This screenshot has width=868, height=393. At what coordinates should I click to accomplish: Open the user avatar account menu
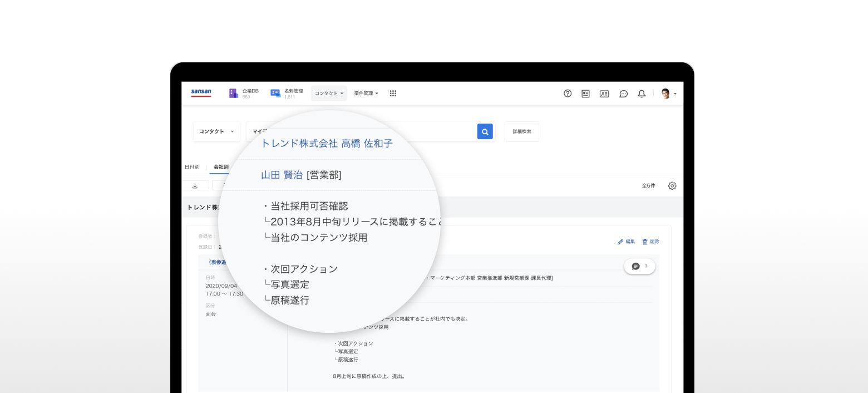(668, 94)
